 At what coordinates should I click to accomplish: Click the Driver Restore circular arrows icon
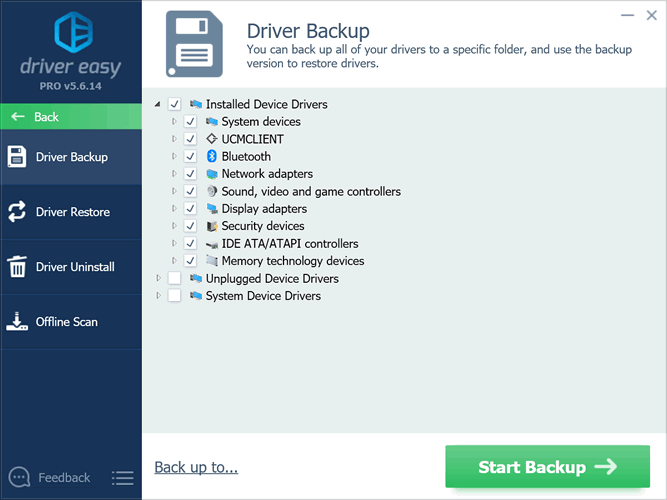pos(17,211)
